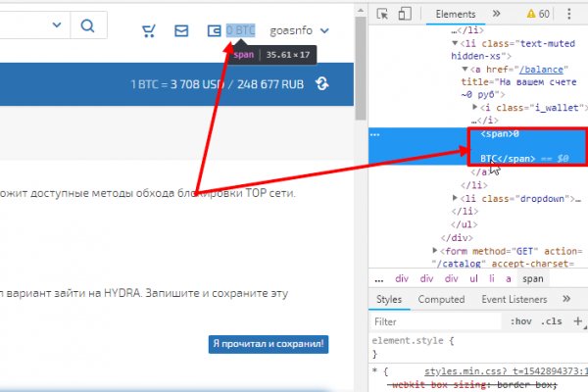Expand the i class="i_wallet" node
The height and width of the screenshot is (392, 588).
(x=475, y=106)
